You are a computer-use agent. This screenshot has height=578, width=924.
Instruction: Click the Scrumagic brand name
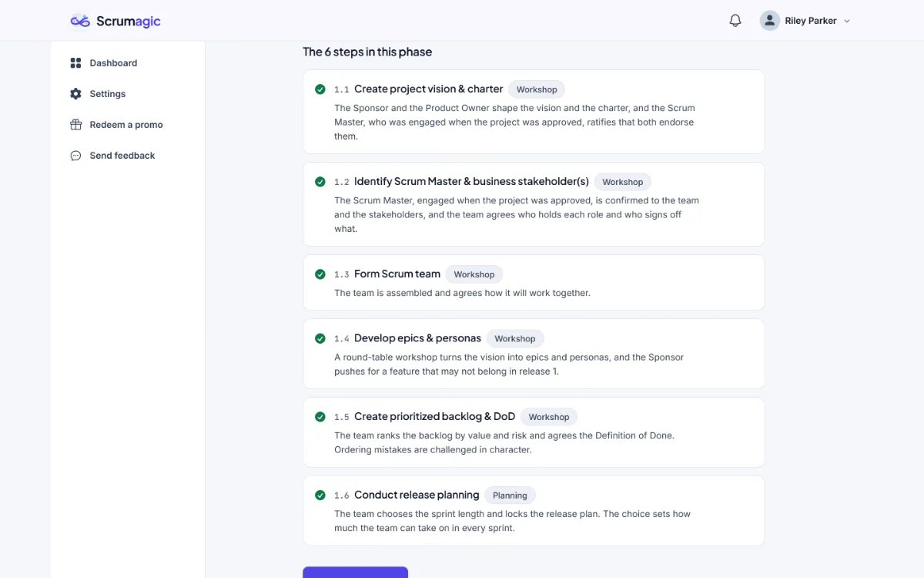pyautogui.click(x=129, y=21)
